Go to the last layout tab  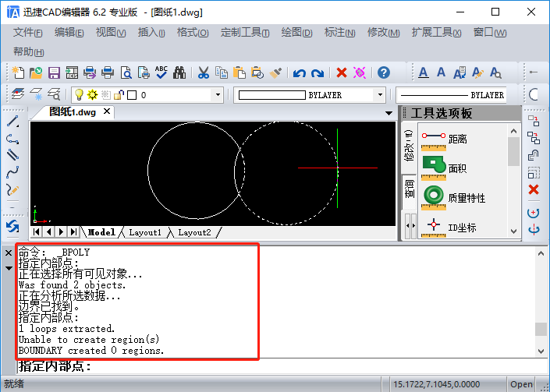pos(73,231)
